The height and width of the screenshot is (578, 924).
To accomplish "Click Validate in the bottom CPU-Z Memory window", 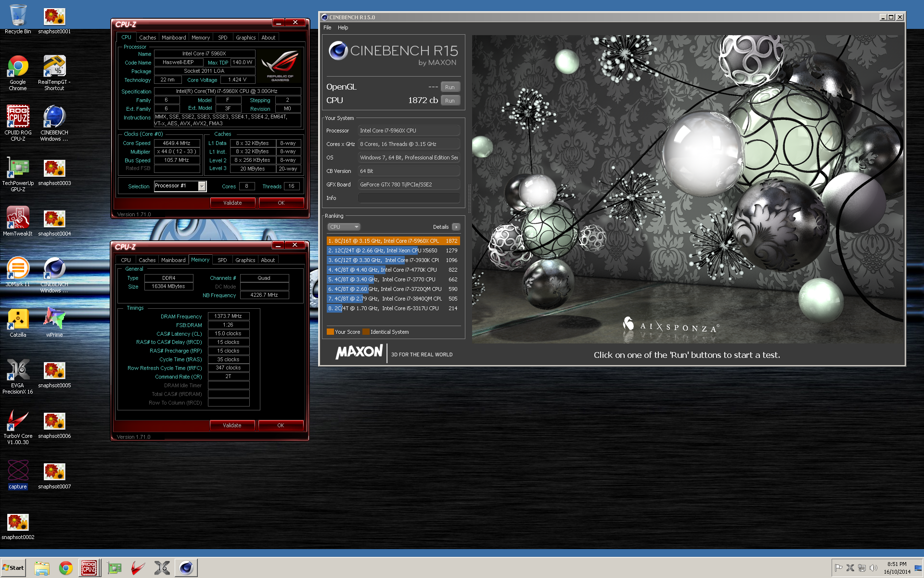I will tap(232, 425).
